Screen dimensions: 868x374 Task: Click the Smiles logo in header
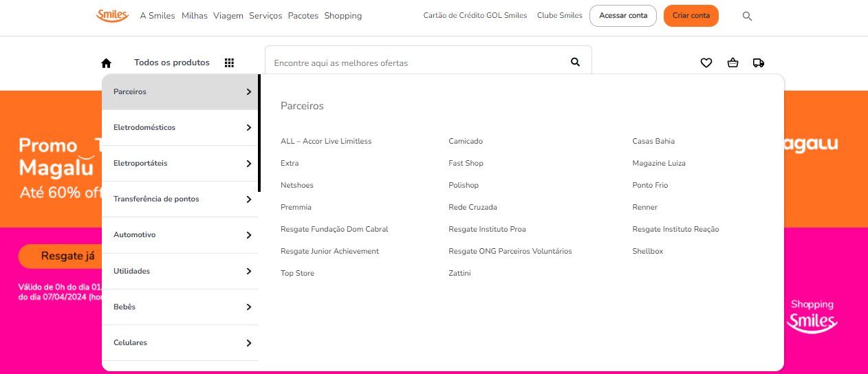pos(112,15)
